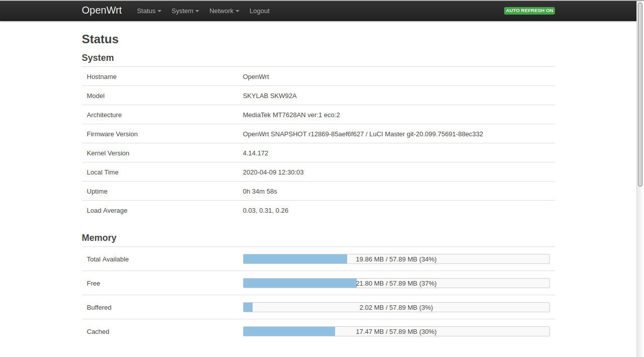Click the Free memory progress bar
The height and width of the screenshot is (357, 644).
pos(396,283)
